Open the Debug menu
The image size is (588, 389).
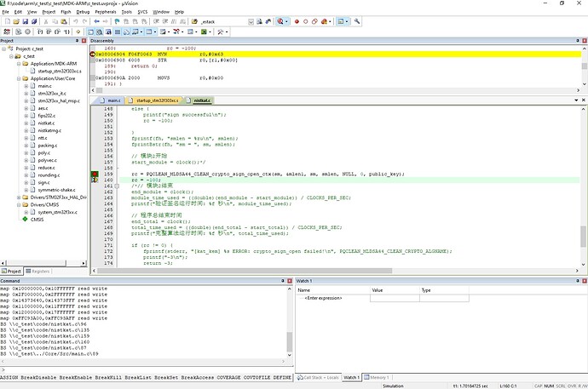(83, 12)
